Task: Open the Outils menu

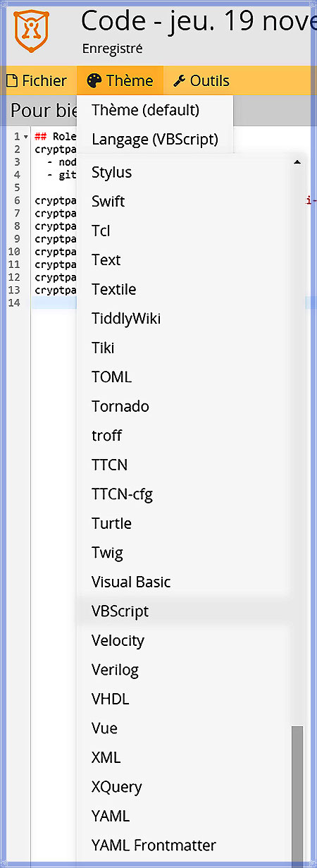Action: click(x=201, y=81)
